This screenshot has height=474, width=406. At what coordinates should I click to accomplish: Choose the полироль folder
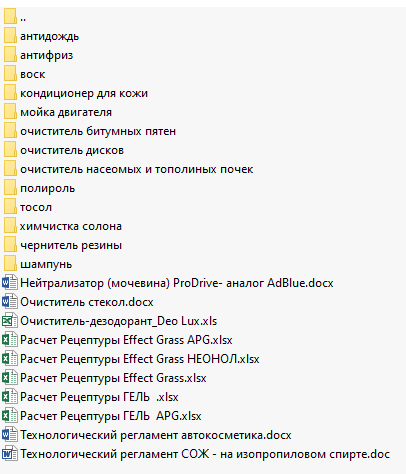[48, 188]
